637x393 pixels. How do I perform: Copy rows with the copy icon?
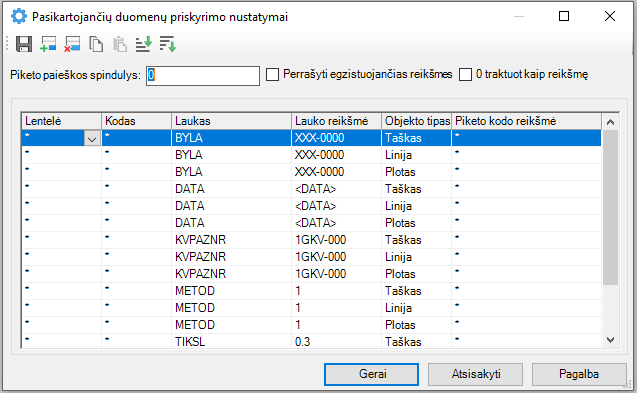(96, 44)
